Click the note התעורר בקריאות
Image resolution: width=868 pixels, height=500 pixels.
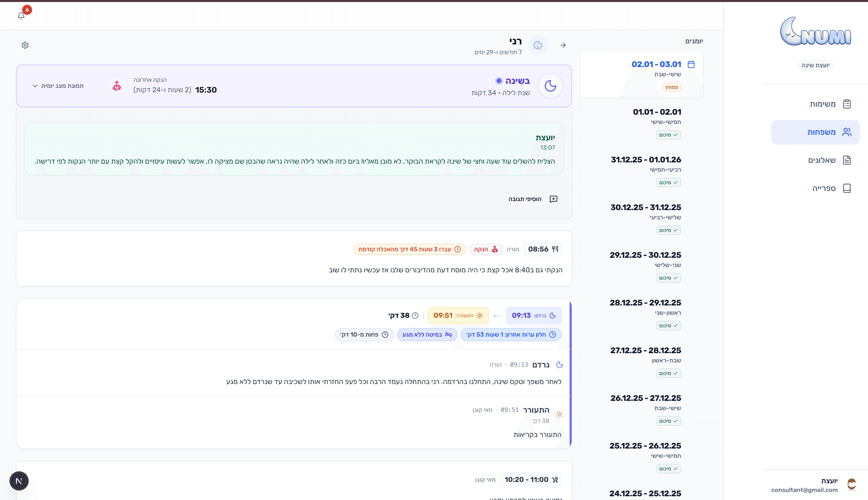click(x=537, y=435)
